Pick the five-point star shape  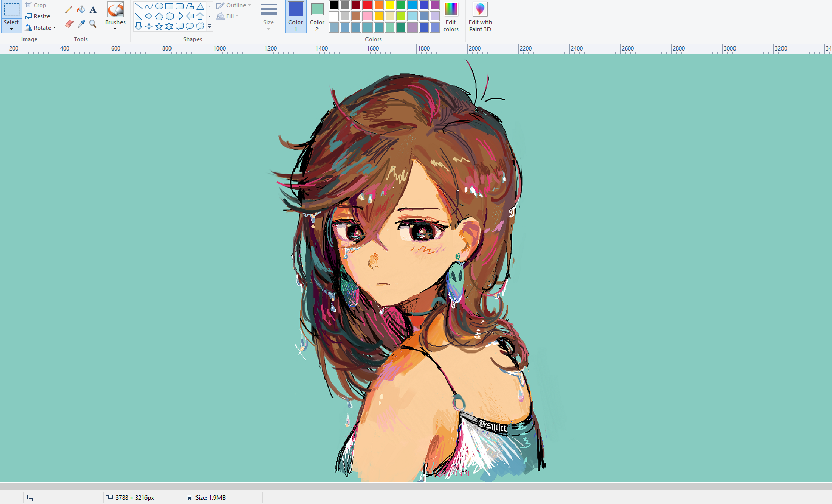159,27
